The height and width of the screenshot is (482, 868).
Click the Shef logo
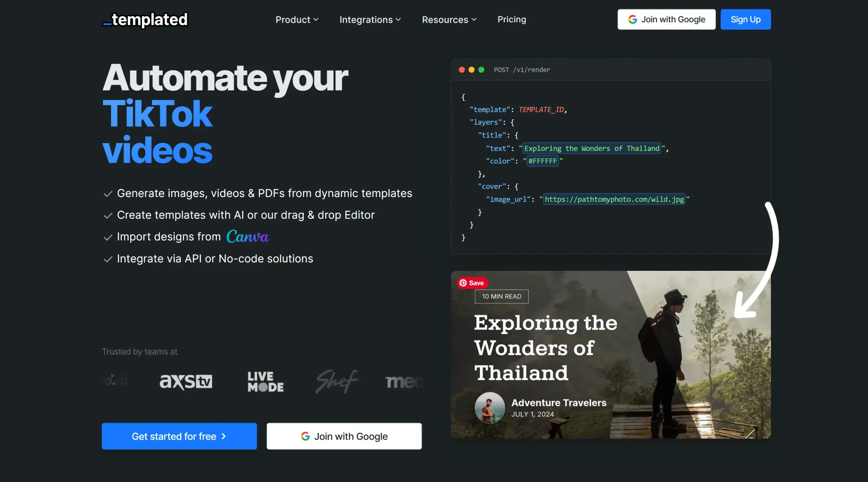(336, 382)
